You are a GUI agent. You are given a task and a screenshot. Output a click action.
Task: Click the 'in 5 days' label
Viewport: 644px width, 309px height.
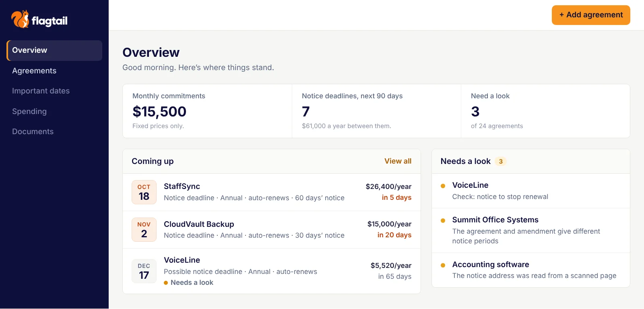pyautogui.click(x=396, y=197)
